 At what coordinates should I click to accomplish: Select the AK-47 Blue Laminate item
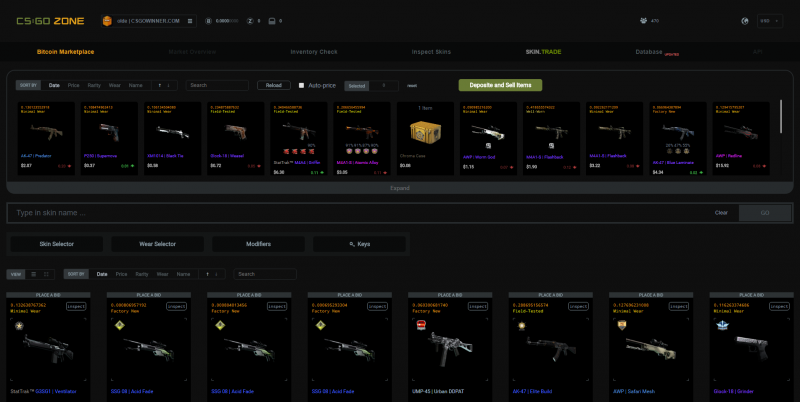click(x=678, y=139)
